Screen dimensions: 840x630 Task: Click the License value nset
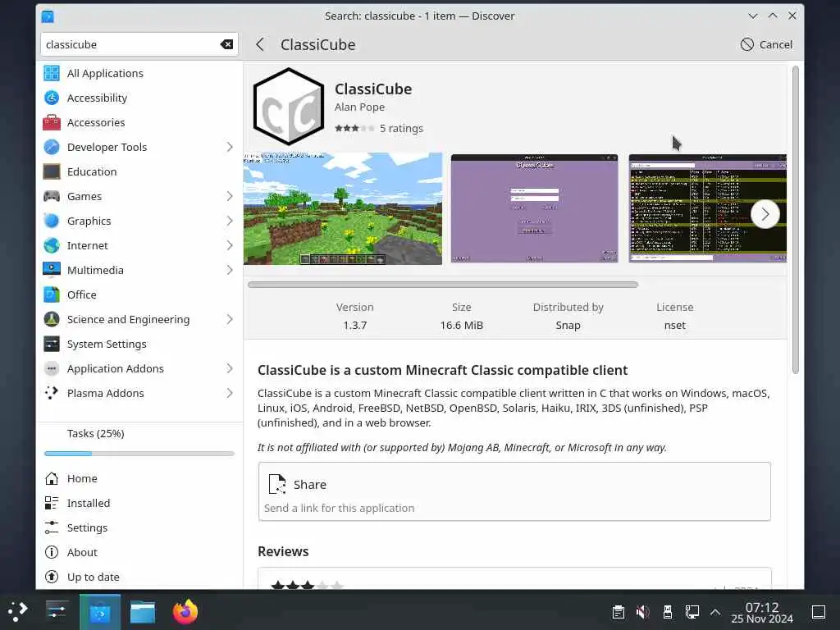675,326
